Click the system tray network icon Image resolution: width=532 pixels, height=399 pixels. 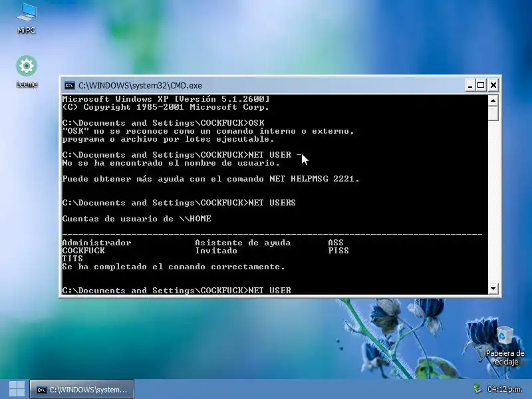pos(477,389)
